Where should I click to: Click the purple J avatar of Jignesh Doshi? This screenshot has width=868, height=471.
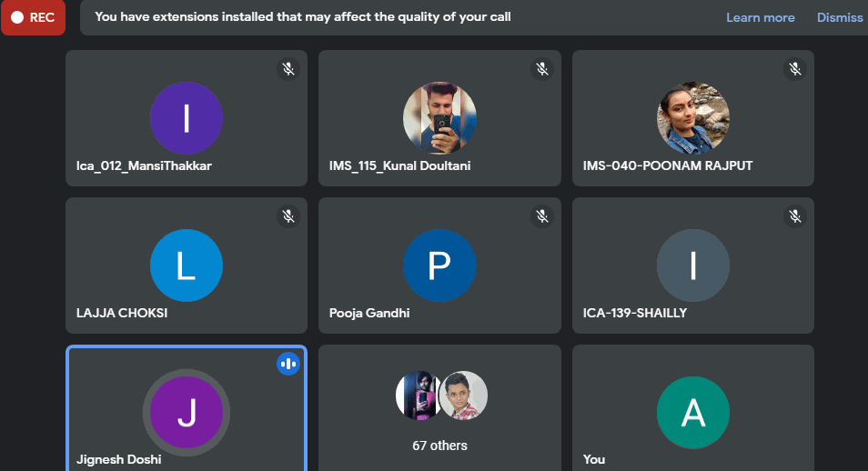(x=187, y=413)
